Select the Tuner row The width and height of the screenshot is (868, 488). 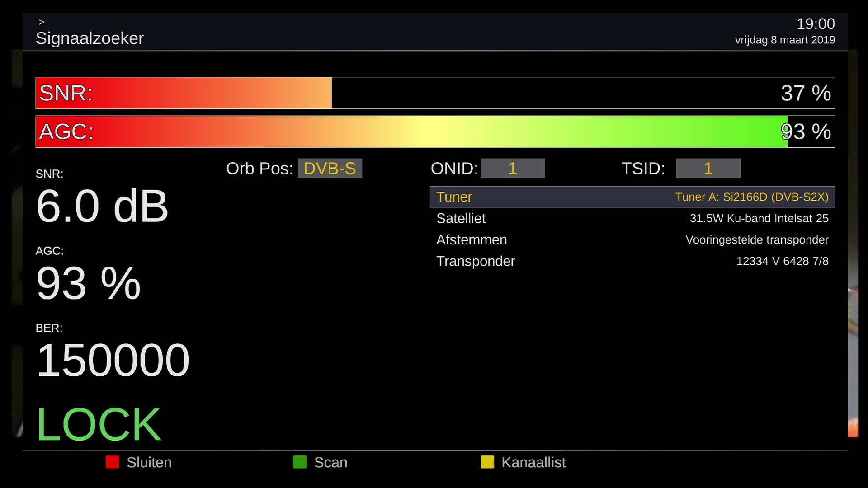[632, 197]
